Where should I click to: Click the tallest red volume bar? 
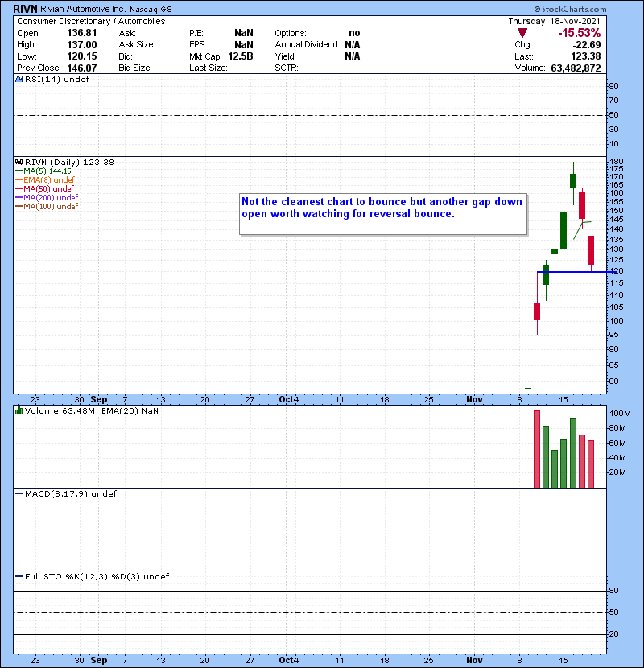point(537,449)
